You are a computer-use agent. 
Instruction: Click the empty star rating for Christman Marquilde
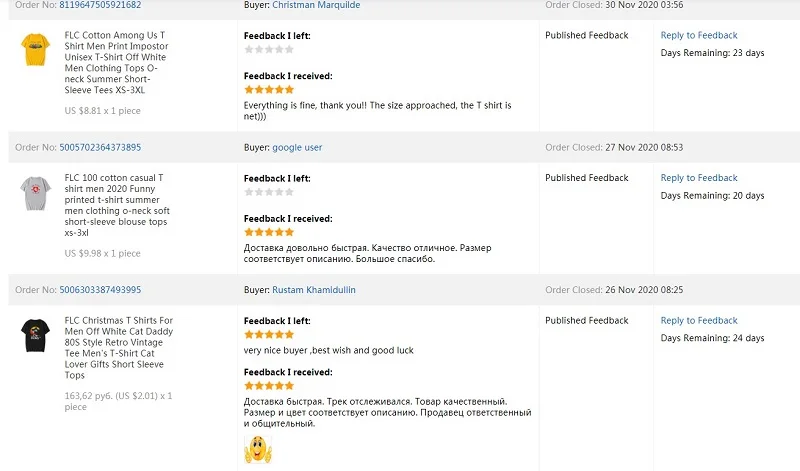point(269,49)
